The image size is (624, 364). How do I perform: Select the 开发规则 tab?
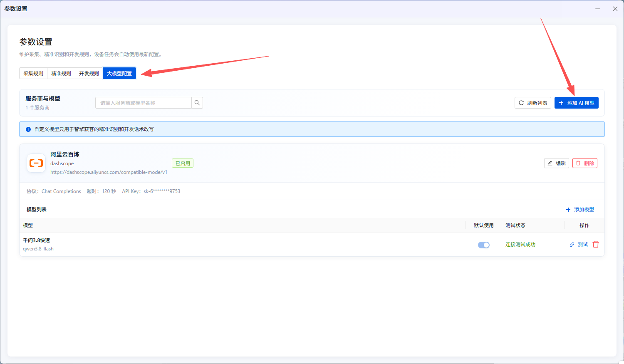(89, 73)
